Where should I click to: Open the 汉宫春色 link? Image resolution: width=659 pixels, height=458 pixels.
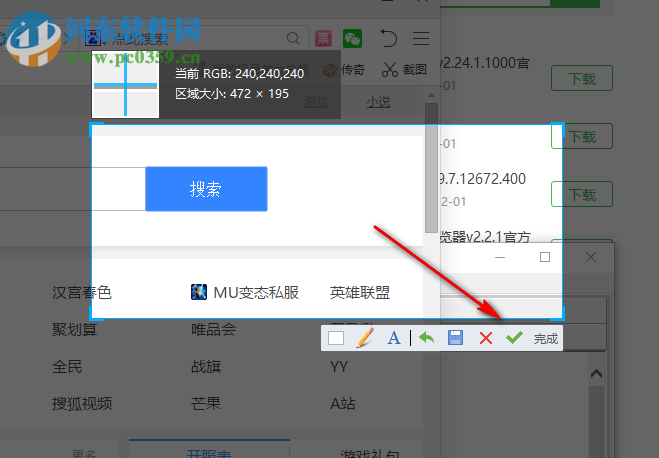click(82, 292)
